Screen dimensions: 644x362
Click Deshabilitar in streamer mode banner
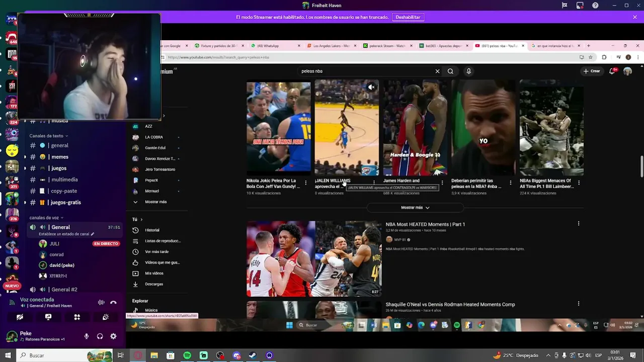click(x=408, y=17)
